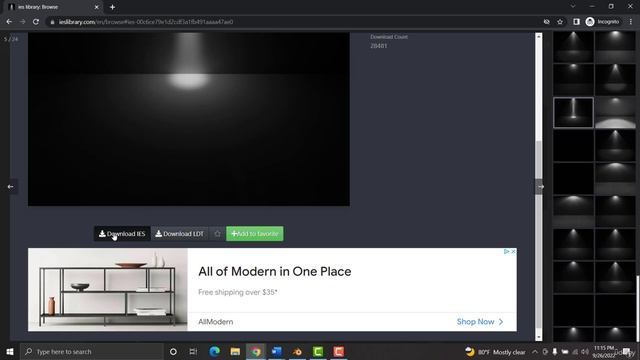Click the taskbar search box
This screenshot has width=640, height=360.
[91, 351]
